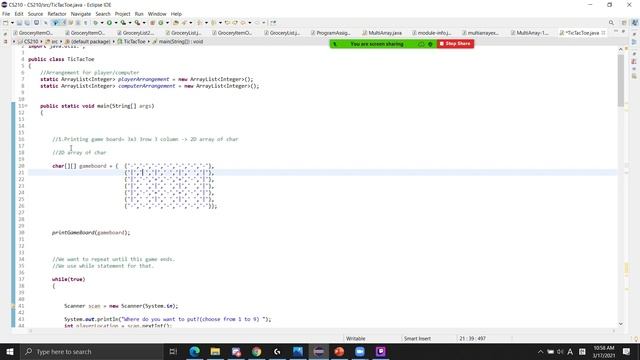Switch to the MultiArray.java editor tab
Image resolution: width=640 pixels, height=360 pixels.
384,33
